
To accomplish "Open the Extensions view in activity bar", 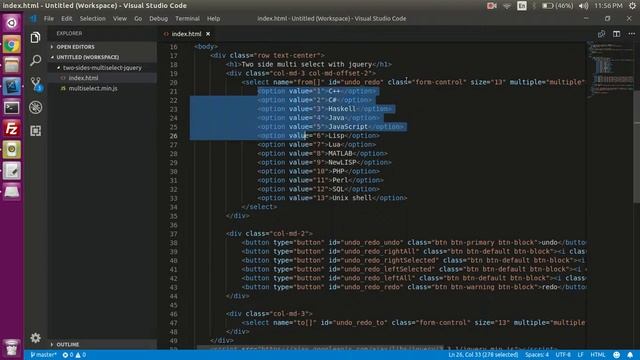I will pyautogui.click(x=36, y=131).
